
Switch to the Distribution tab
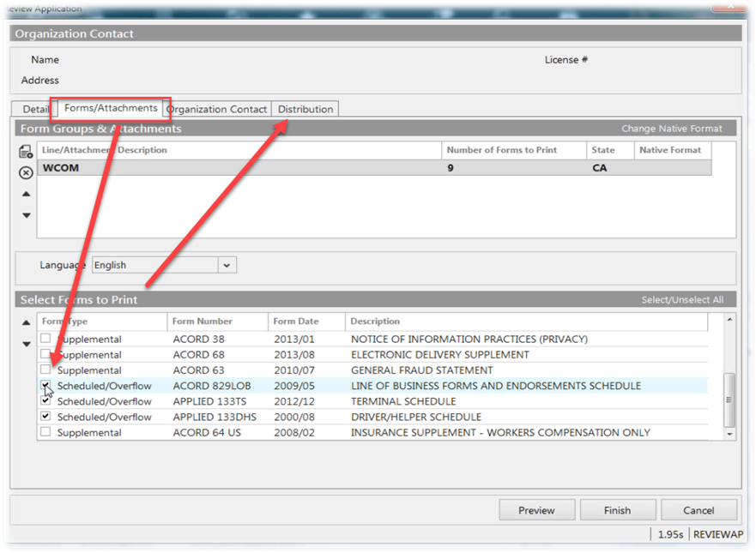click(305, 109)
